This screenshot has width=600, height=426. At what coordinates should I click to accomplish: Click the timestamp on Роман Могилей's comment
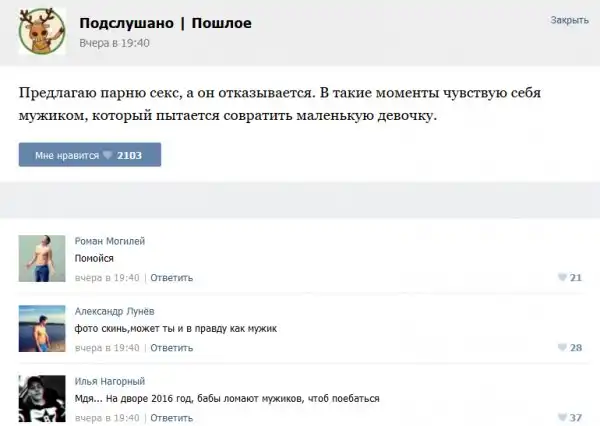[107, 277]
